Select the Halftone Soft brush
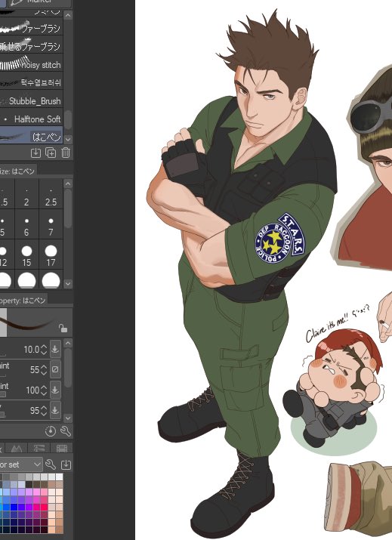This screenshot has width=392, height=540. tap(32, 119)
